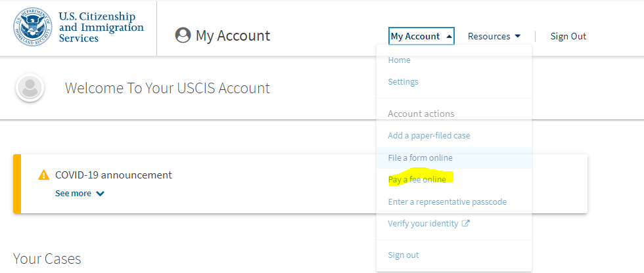Click the highlighted Pay a fee online option
The height and width of the screenshot is (273, 644).
417,180
